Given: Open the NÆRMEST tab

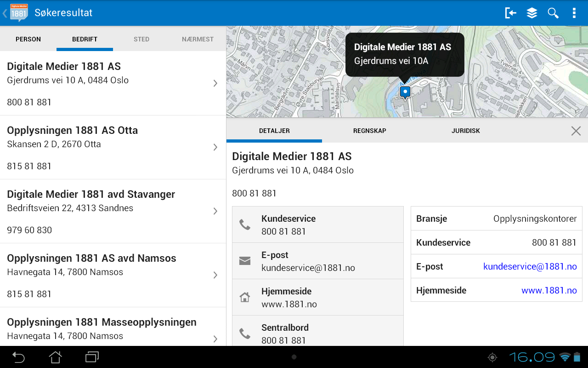Looking at the screenshot, I should coord(198,39).
